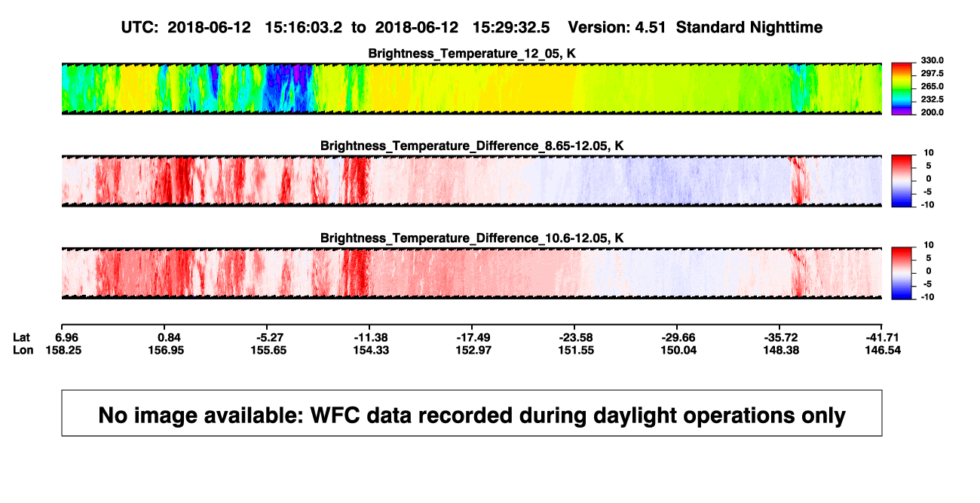Click latitude value -35.72
Image resolution: width=980 pixels, height=503 pixels.
781,337
